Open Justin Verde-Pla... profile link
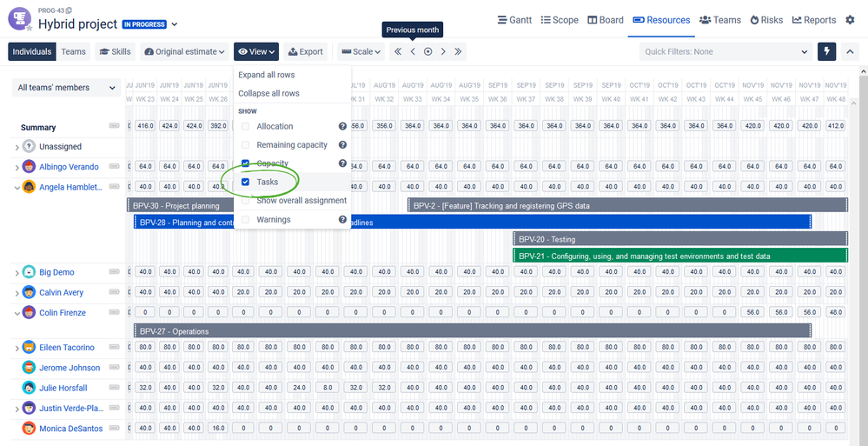The height and width of the screenshot is (446, 868). coord(71,409)
